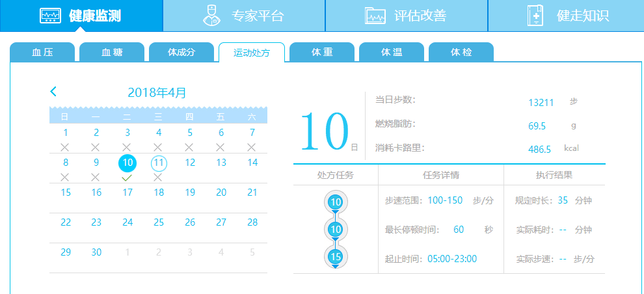Click the 最长停顿时间 value 60

pos(459,230)
